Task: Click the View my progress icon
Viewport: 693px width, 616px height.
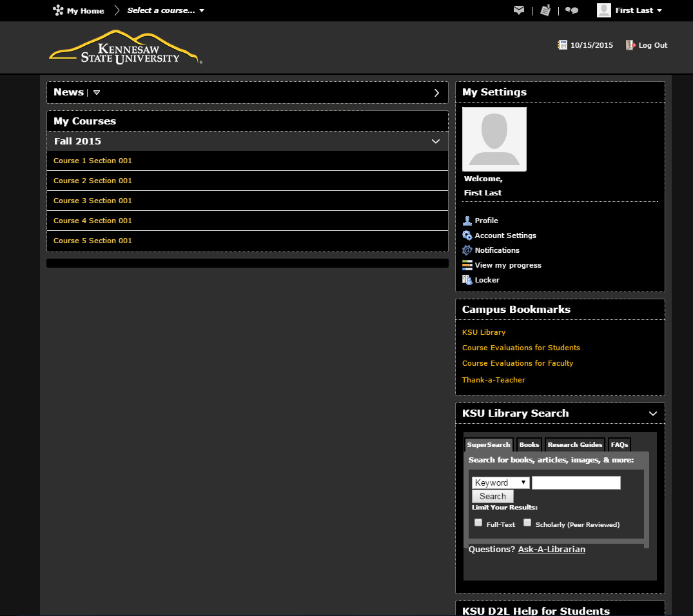Action: 467,264
